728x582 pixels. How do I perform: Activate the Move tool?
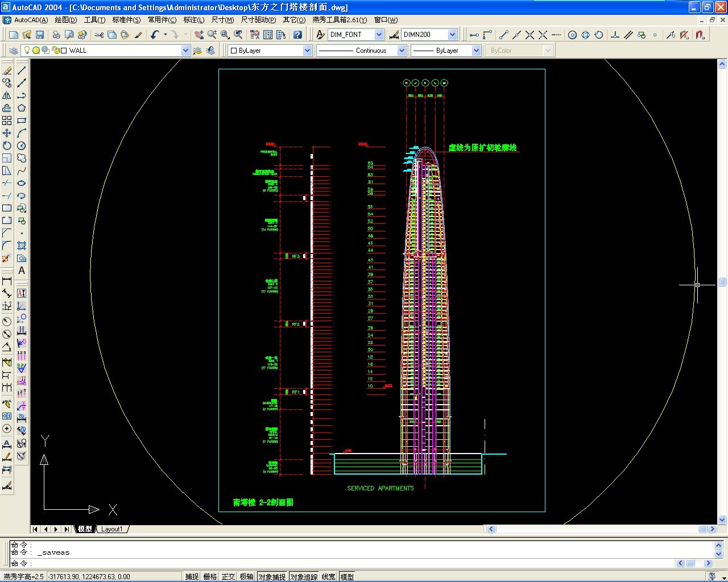click(7, 133)
